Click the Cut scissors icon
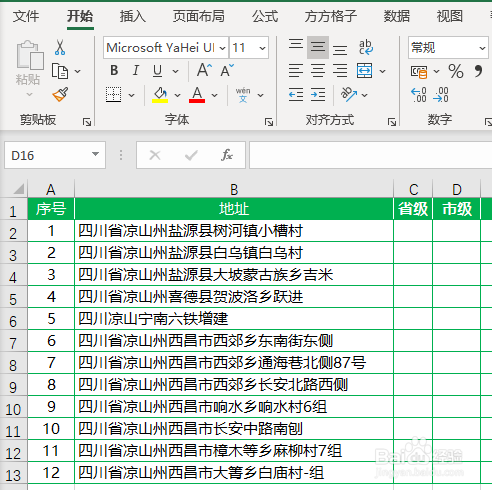The height and width of the screenshot is (490, 492). (60, 47)
